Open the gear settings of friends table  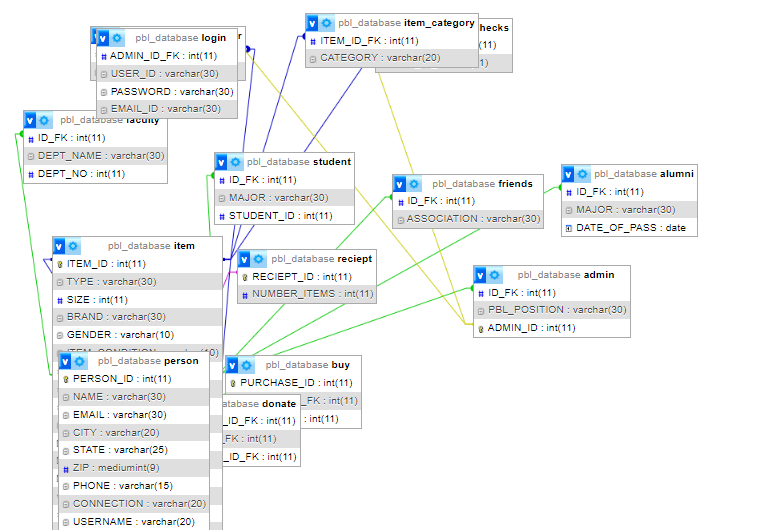(x=414, y=184)
